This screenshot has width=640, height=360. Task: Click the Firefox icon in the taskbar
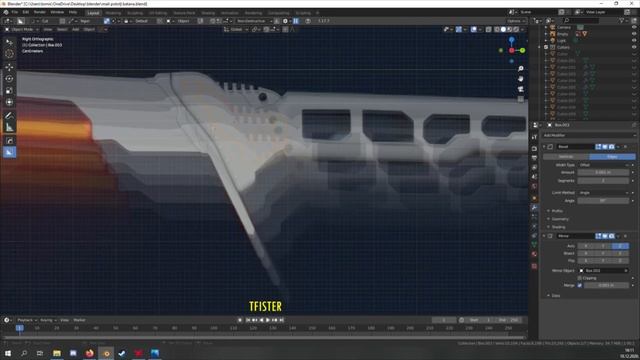point(89,353)
